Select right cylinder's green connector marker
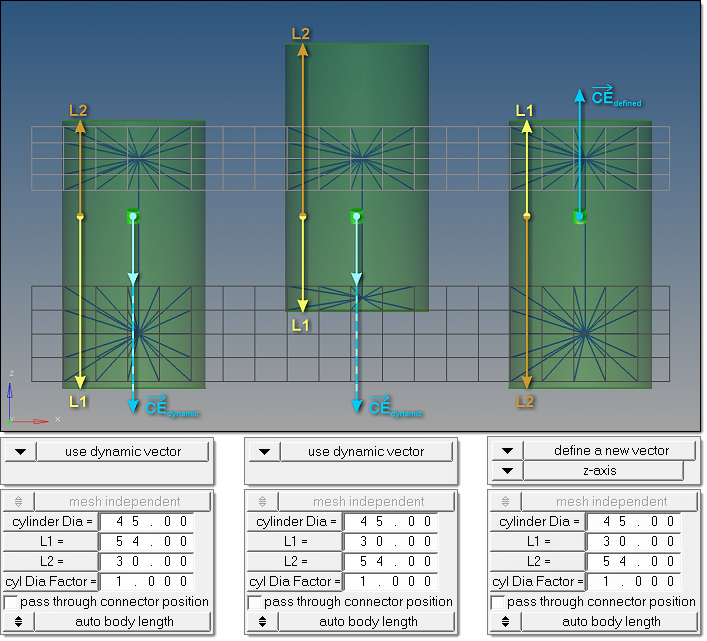Screen dimensions: 707x641 (x=580, y=217)
